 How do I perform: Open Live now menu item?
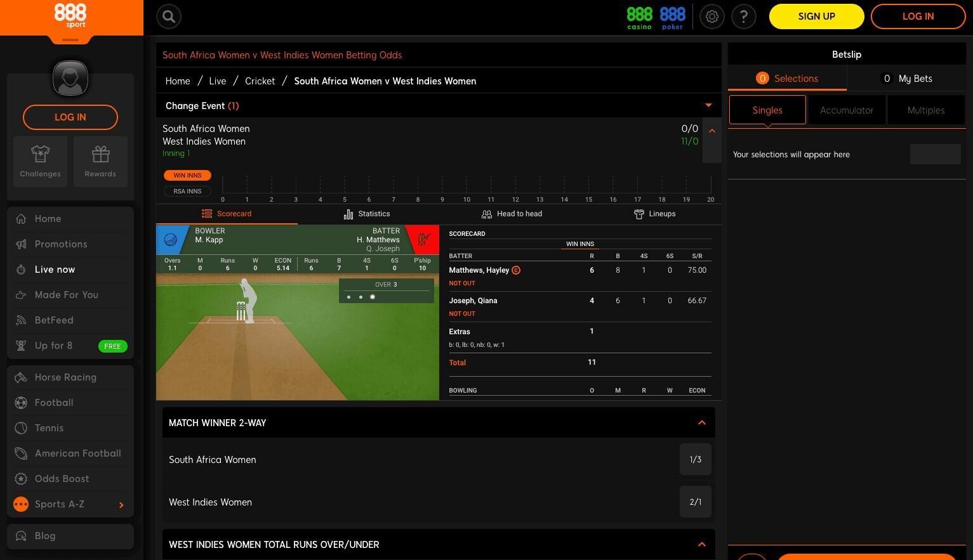[70, 270]
